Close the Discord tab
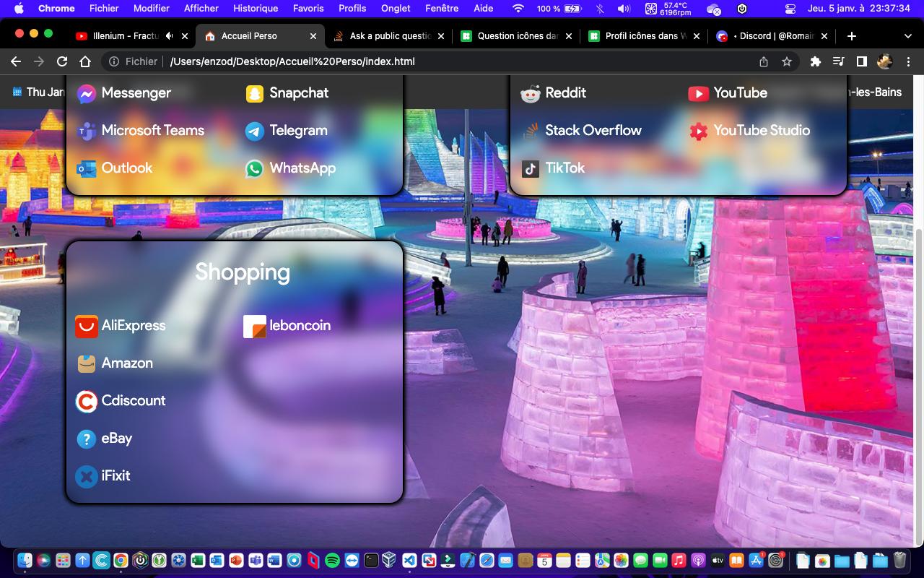Image resolution: width=924 pixels, height=578 pixels. point(824,36)
